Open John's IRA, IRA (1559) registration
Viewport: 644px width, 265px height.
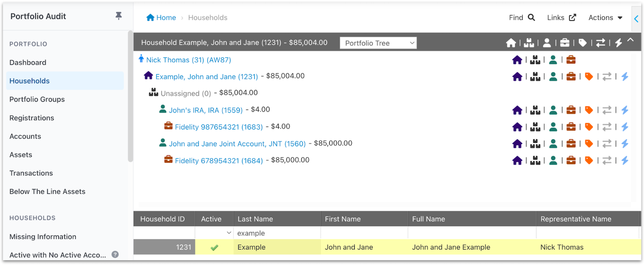pos(206,110)
